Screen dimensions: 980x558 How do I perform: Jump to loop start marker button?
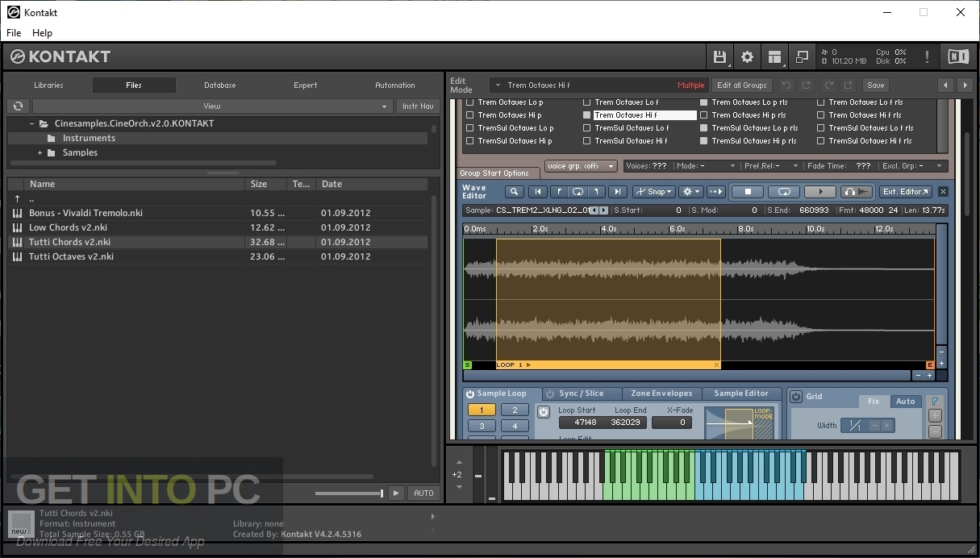[558, 192]
